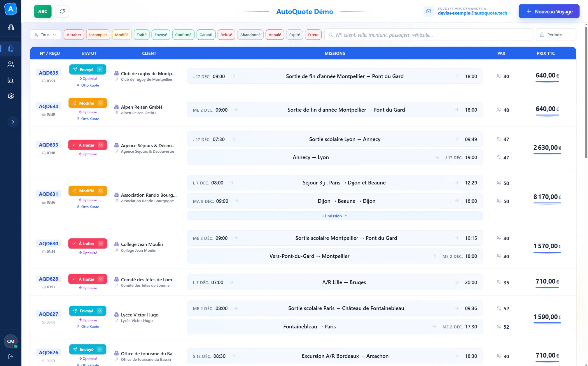
Task: Click the devis+exemple@autoquote.tech email link
Action: [x=472, y=13]
